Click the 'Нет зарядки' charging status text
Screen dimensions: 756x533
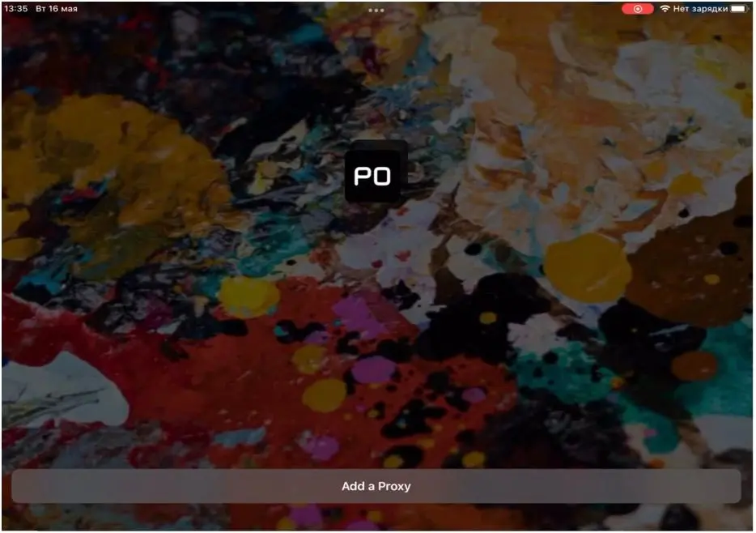coord(700,9)
